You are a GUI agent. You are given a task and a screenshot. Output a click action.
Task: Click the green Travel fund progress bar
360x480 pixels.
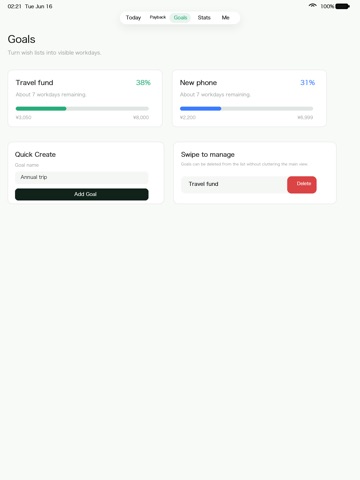(x=82, y=108)
